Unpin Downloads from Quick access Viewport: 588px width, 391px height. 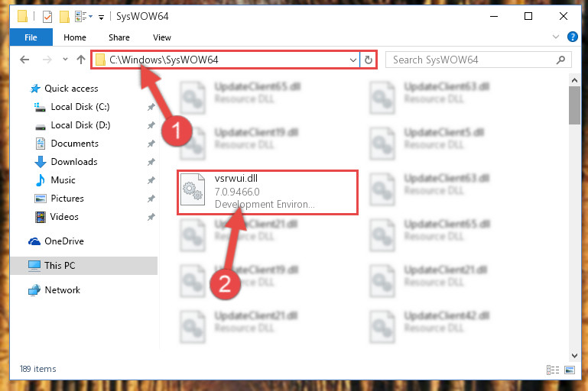(151, 162)
